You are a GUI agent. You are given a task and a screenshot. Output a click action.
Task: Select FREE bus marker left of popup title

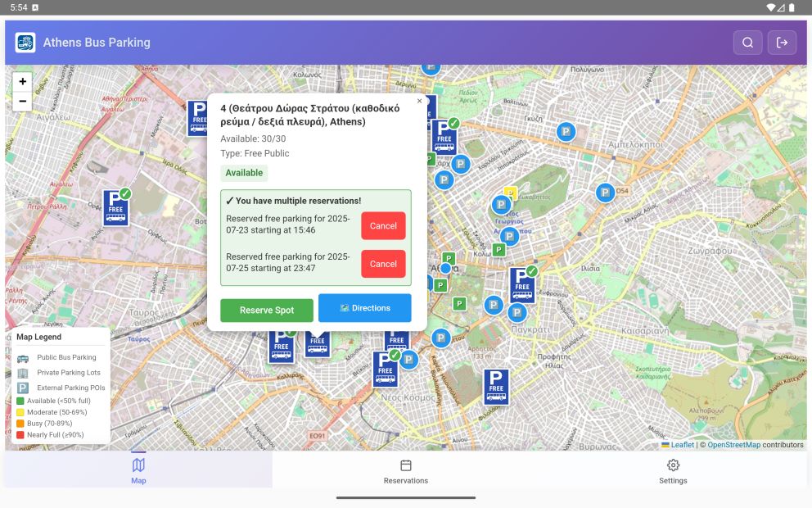pyautogui.click(x=198, y=118)
